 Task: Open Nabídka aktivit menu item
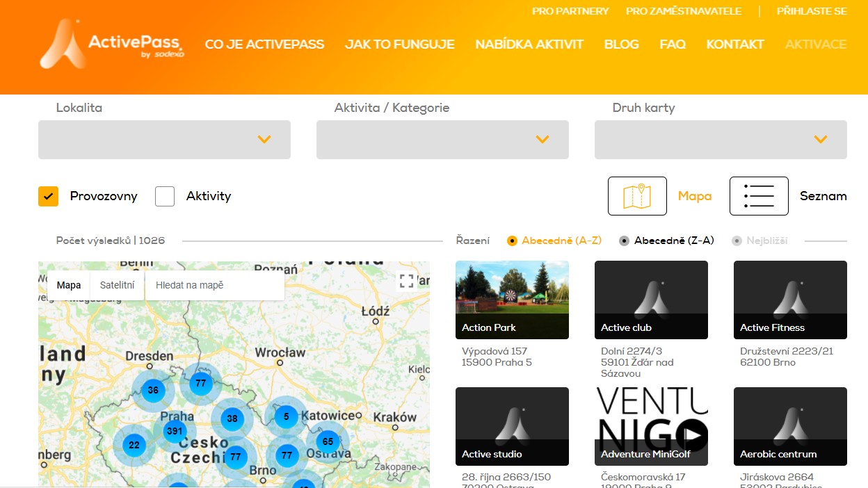point(529,44)
